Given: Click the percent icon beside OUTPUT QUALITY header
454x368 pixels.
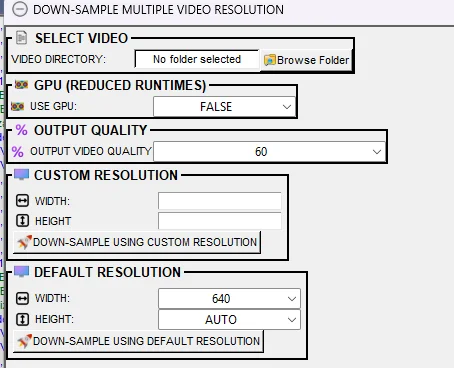Looking at the screenshot, I should coord(21,130).
